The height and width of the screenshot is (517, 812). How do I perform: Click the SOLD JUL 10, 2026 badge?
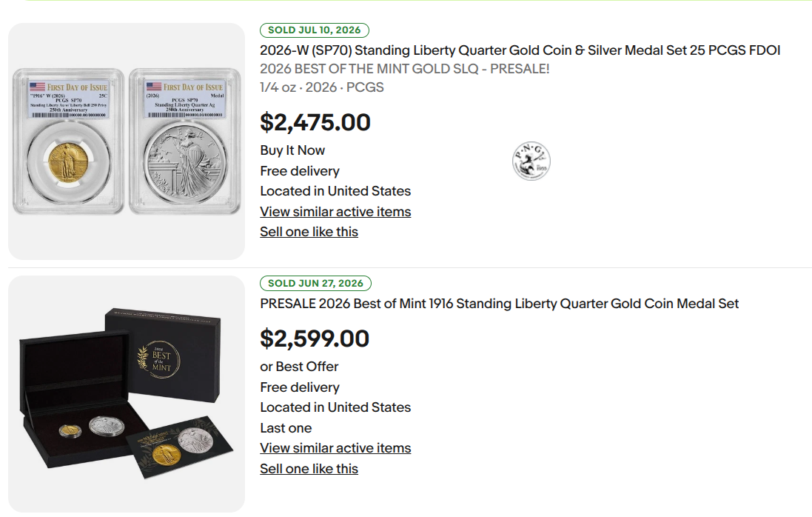point(315,30)
